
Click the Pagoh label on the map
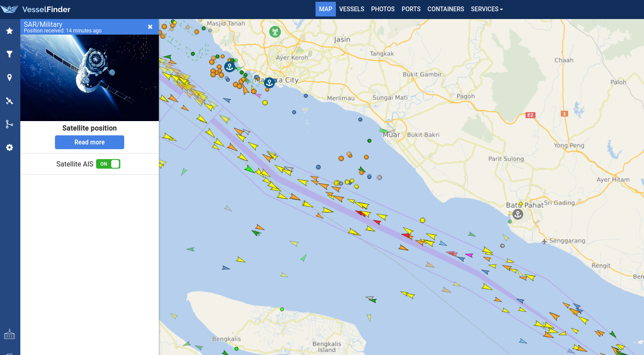[466, 96]
